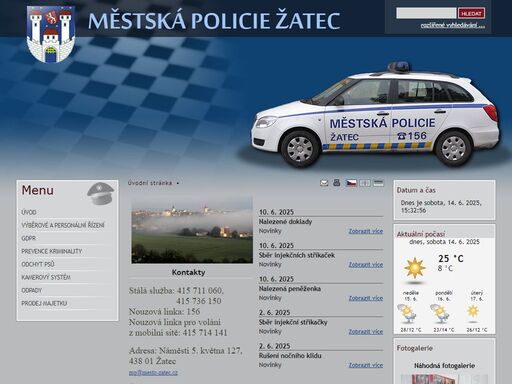This screenshot has height=384, width=512.
Task: Open the KAMEROVÝ SYSTÉM menu item
Action: click(46, 277)
